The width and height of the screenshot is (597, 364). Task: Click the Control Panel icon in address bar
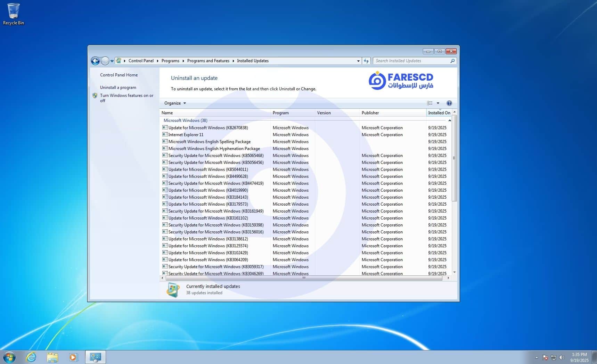point(118,60)
